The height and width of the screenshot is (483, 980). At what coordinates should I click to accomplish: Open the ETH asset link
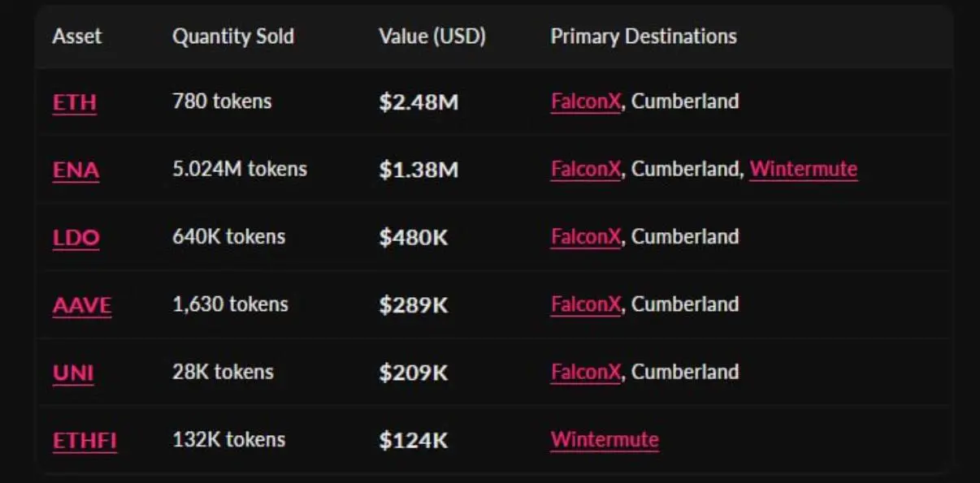(74, 103)
